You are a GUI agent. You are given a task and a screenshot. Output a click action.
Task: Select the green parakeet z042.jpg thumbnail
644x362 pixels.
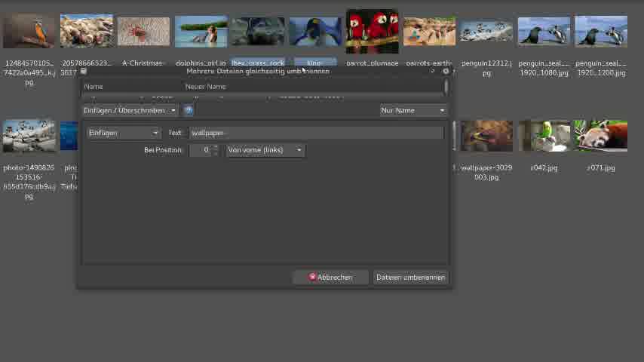pos(544,137)
